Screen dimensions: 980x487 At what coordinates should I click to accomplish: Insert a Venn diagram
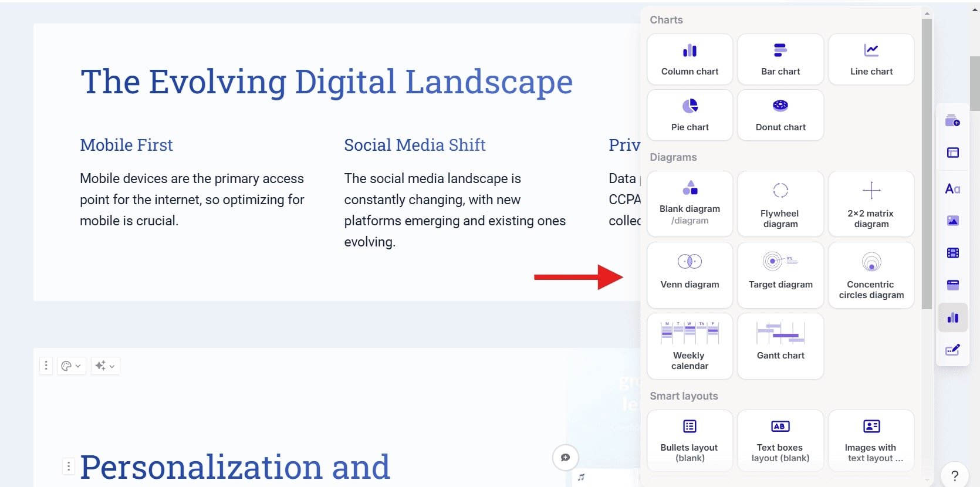[x=690, y=275]
